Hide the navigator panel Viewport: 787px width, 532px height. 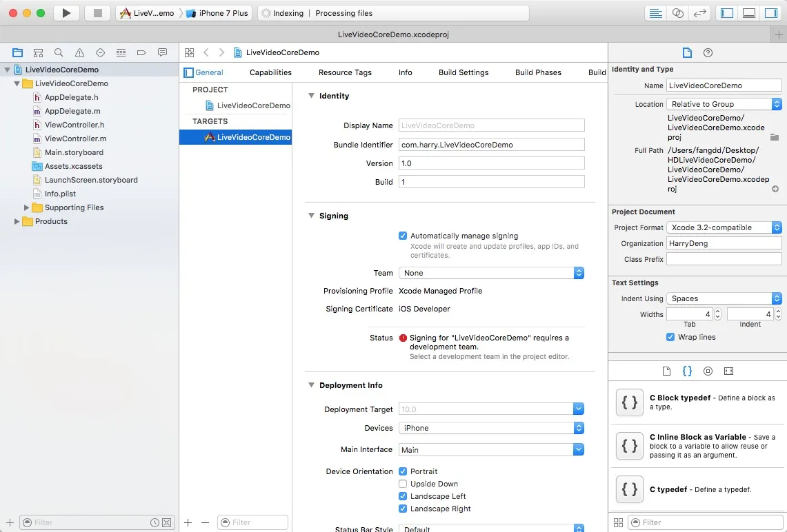727,13
